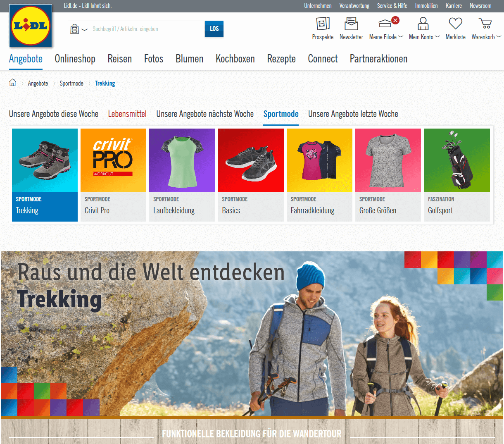The image size is (504, 444).
Task: Expand the search category dropdown
Action: [x=79, y=29]
